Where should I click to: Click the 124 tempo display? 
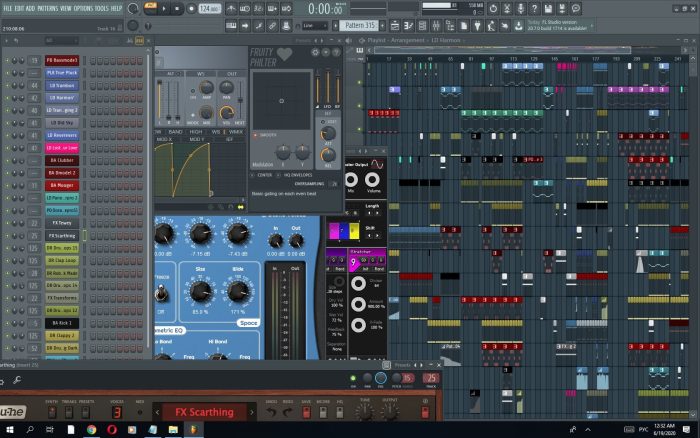coord(209,8)
